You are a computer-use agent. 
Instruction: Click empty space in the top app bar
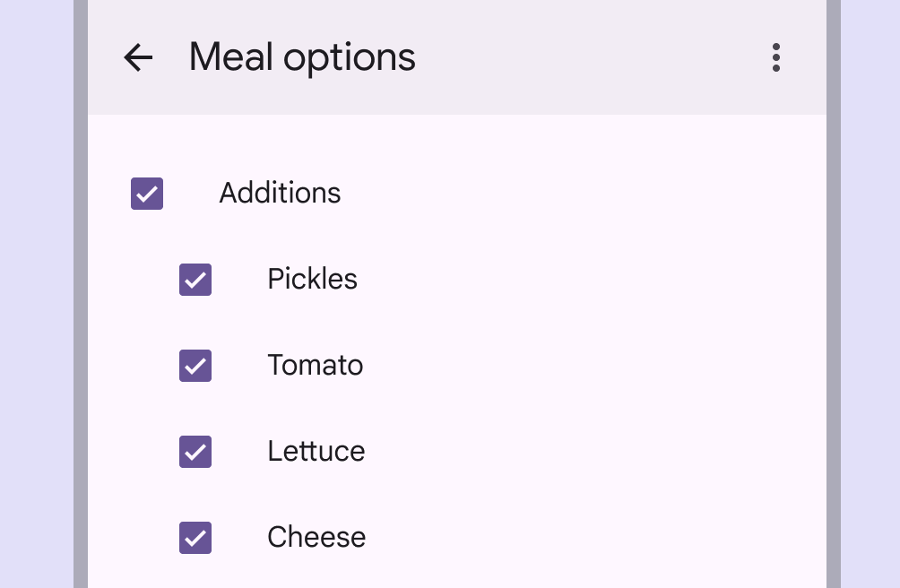click(x=583, y=58)
